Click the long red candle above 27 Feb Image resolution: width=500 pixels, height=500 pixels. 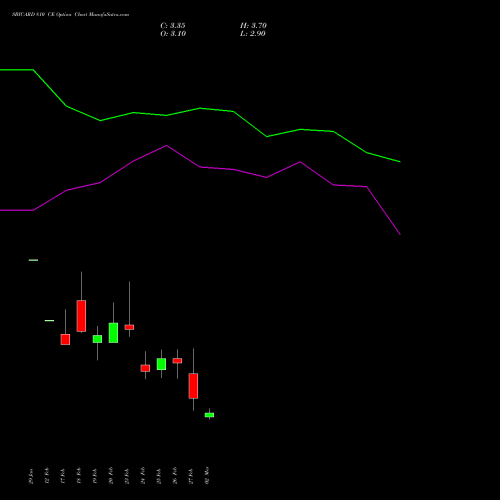click(x=193, y=386)
